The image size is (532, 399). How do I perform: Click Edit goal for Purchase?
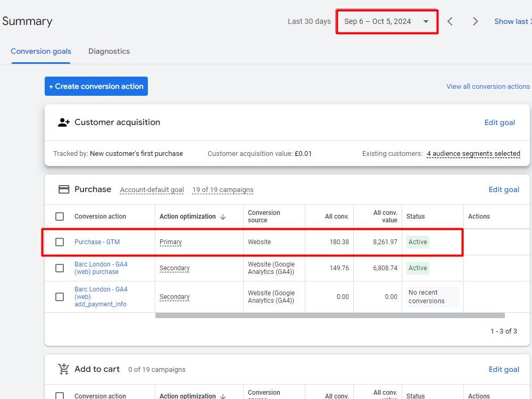(x=504, y=190)
